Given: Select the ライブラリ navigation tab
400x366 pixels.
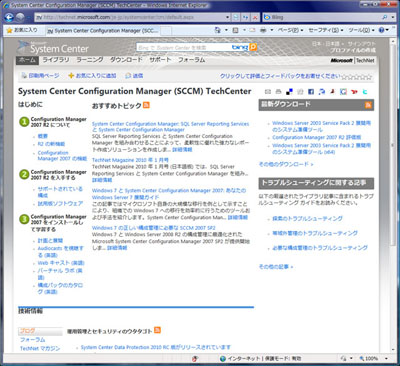Looking at the screenshot, I should pyautogui.click(x=56, y=60).
